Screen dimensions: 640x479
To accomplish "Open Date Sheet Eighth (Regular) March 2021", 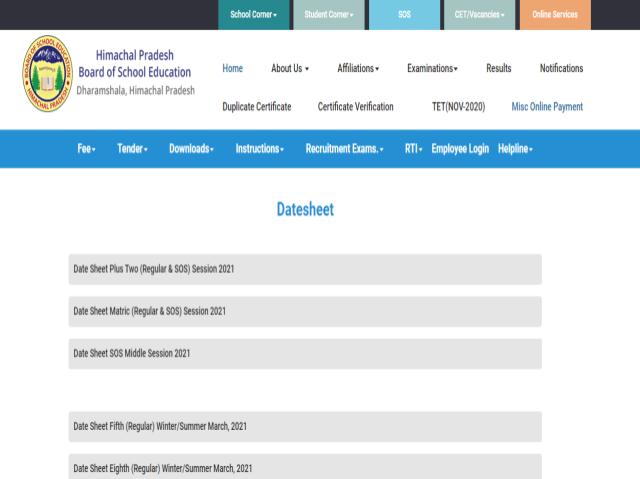I will [305, 467].
